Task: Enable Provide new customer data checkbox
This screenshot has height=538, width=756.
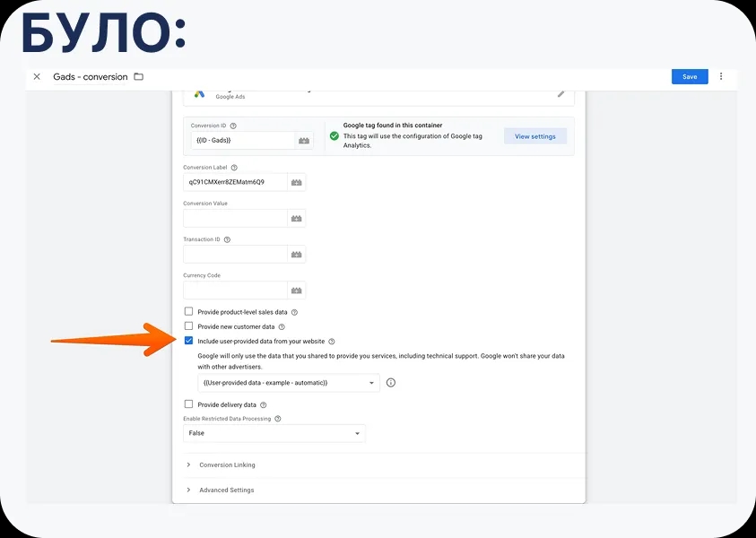Action: click(188, 325)
